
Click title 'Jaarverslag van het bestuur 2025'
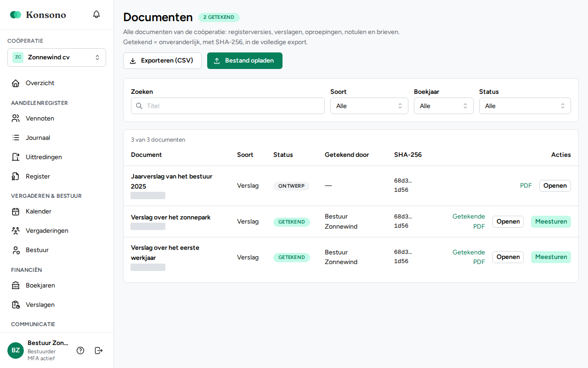click(x=171, y=181)
